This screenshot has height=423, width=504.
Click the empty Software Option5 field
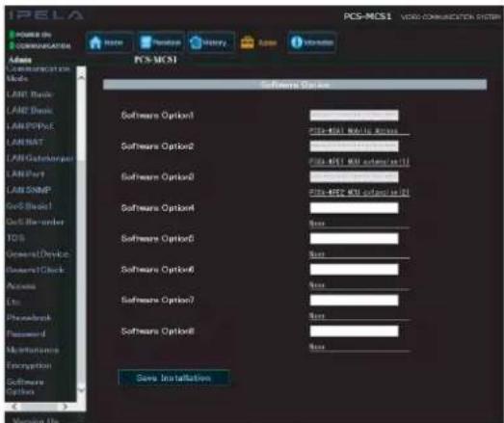coord(354,239)
